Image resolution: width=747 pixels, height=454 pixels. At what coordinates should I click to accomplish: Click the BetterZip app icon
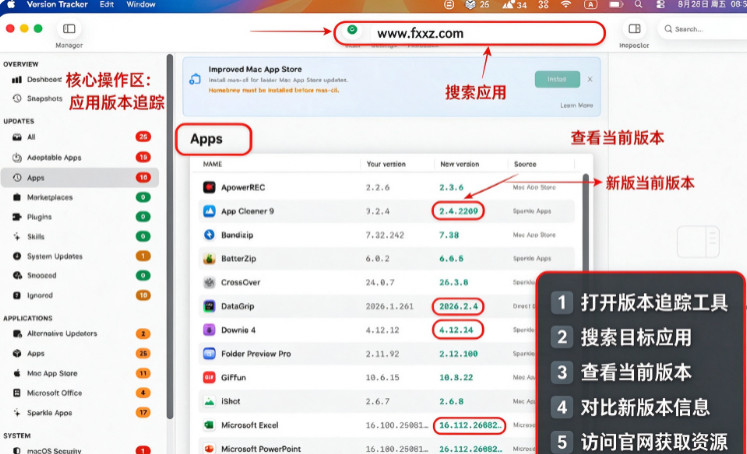(x=209, y=259)
